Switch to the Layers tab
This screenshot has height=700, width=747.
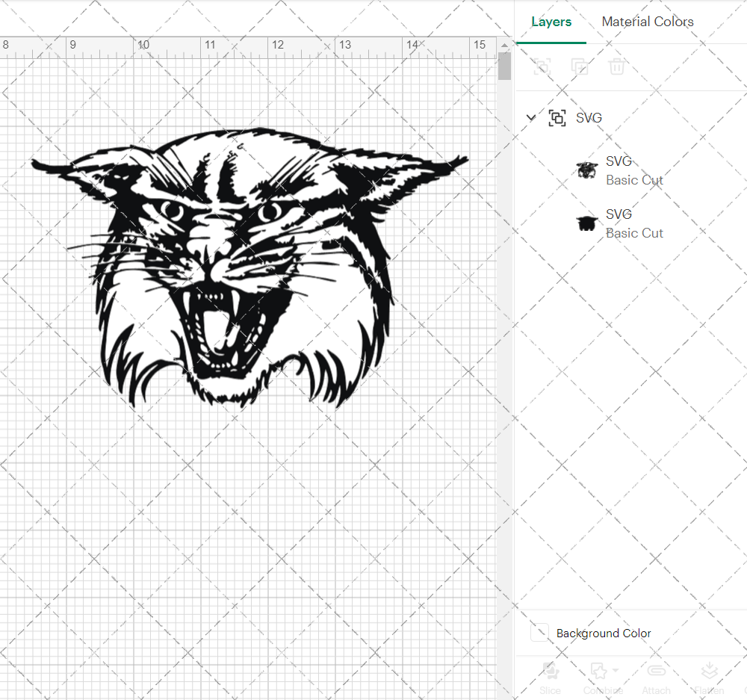coord(551,22)
